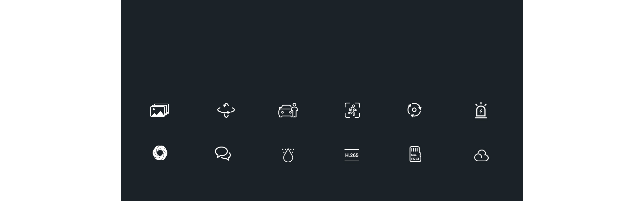The height and width of the screenshot is (218, 644).
Task: Click the car shape in the detection icon
Action: point(285,111)
